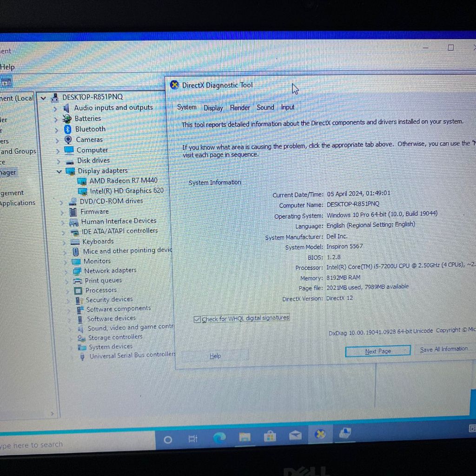Image resolution: width=476 pixels, height=476 pixels.
Task: Click the Universal Serial Bus controllers icon
Action: pos(82,357)
